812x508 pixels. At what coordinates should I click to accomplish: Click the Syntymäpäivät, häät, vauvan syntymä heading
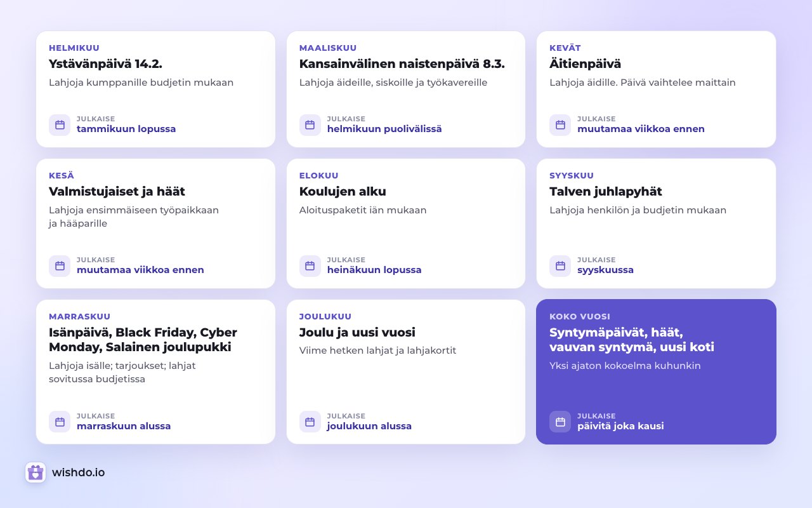(632, 340)
